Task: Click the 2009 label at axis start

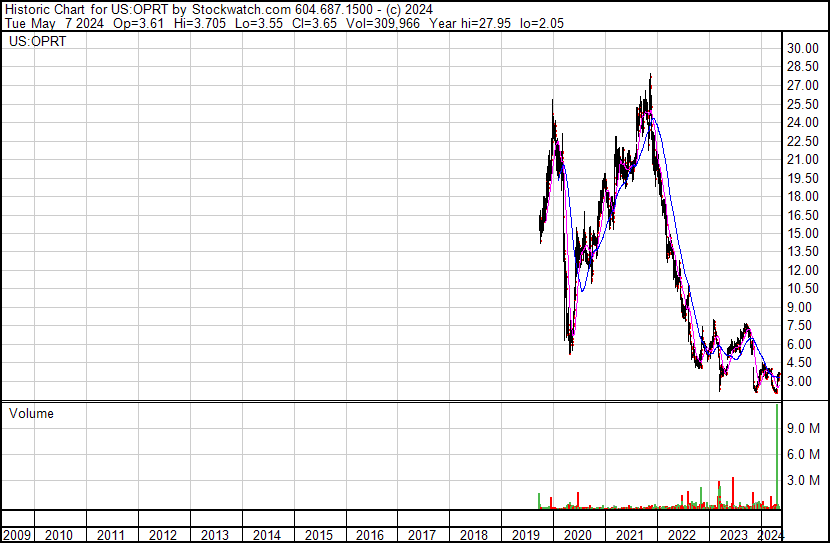Action: coord(17,535)
